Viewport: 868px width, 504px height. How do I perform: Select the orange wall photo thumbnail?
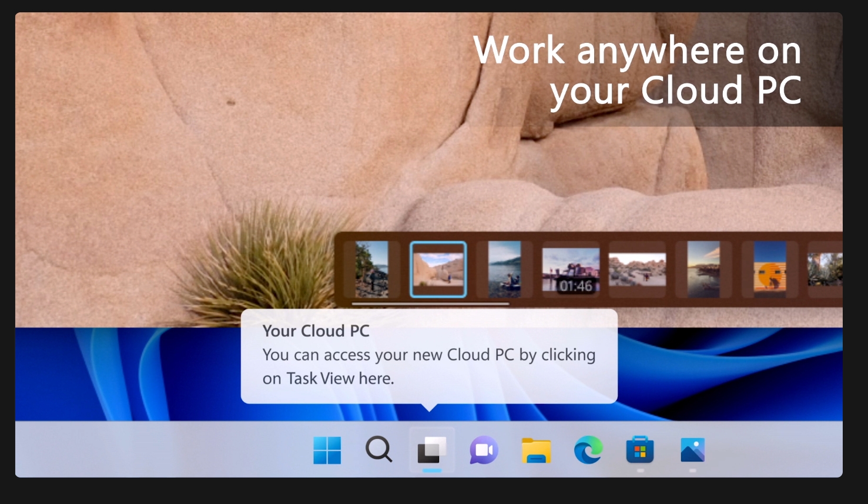770,270
